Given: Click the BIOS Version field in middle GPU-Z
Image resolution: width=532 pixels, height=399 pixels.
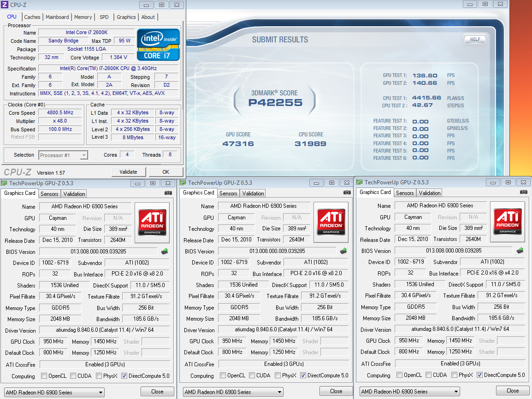Looking at the screenshot, I should point(277,251).
